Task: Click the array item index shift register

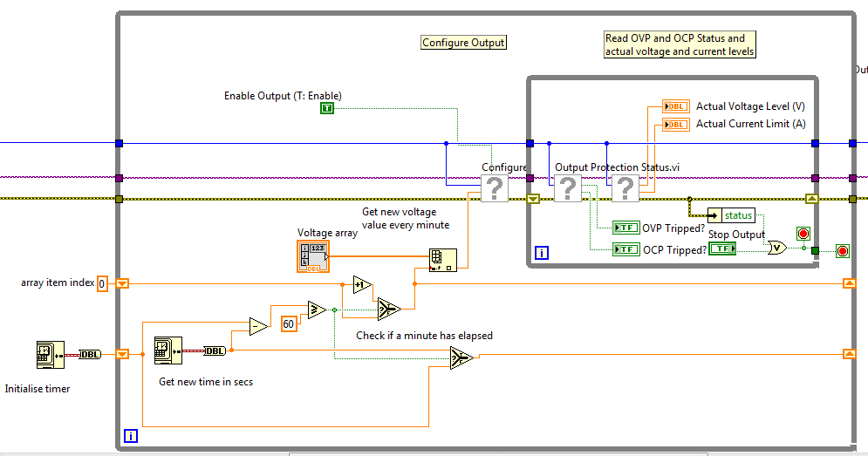Action: (122, 283)
